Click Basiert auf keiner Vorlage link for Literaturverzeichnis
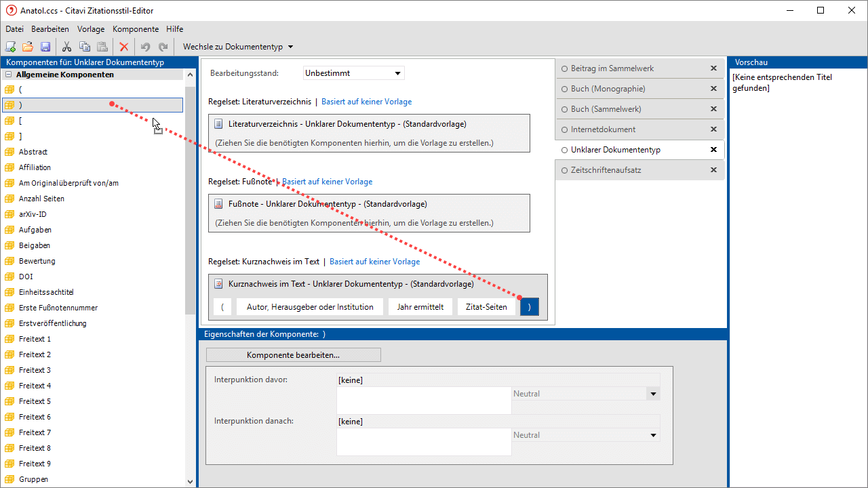The width and height of the screenshot is (868, 488). coord(366,102)
